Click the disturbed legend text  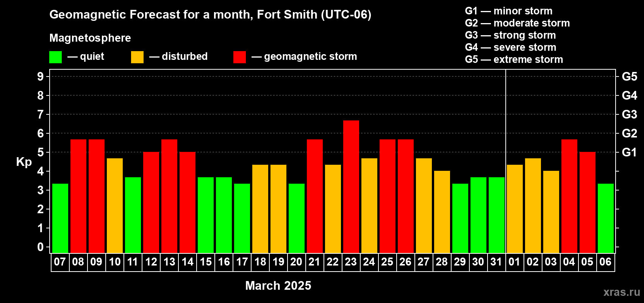[x=185, y=56]
